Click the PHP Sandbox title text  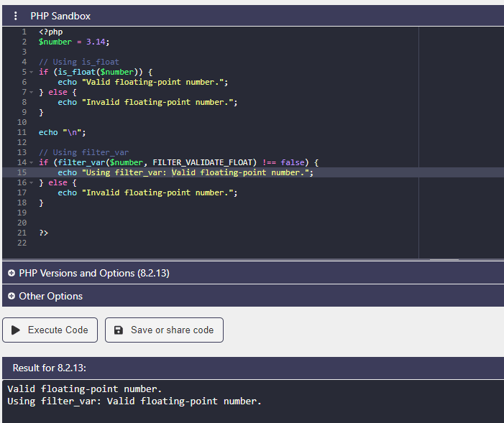(60, 16)
